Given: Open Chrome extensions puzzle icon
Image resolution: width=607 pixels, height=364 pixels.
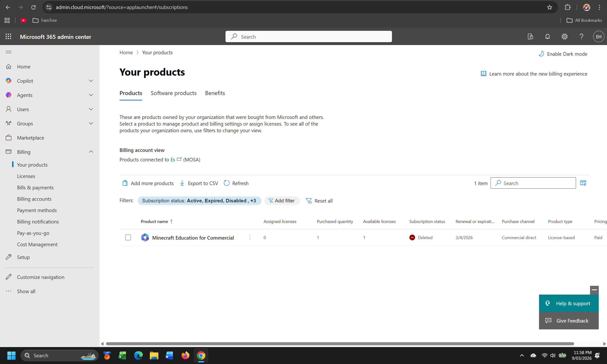Looking at the screenshot, I should pyautogui.click(x=567, y=7).
